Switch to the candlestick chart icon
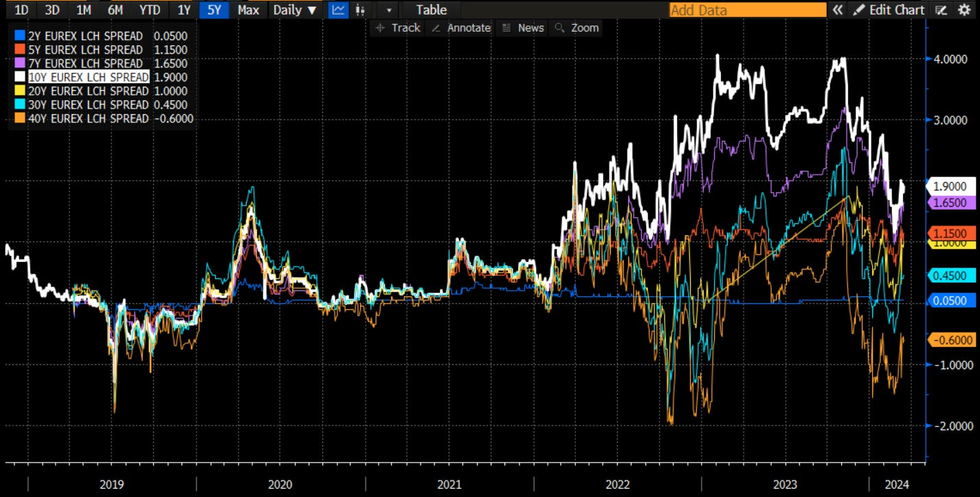Viewport: 980px width, 497px height. (x=361, y=10)
